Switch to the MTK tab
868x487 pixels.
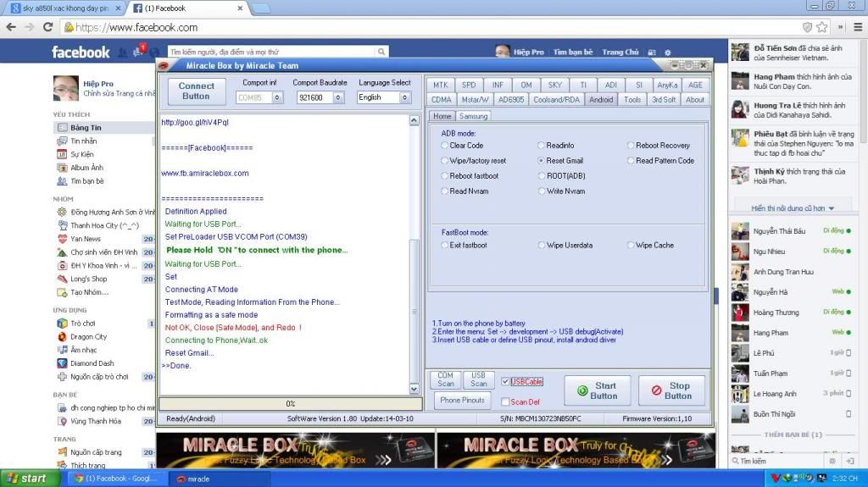(x=441, y=85)
